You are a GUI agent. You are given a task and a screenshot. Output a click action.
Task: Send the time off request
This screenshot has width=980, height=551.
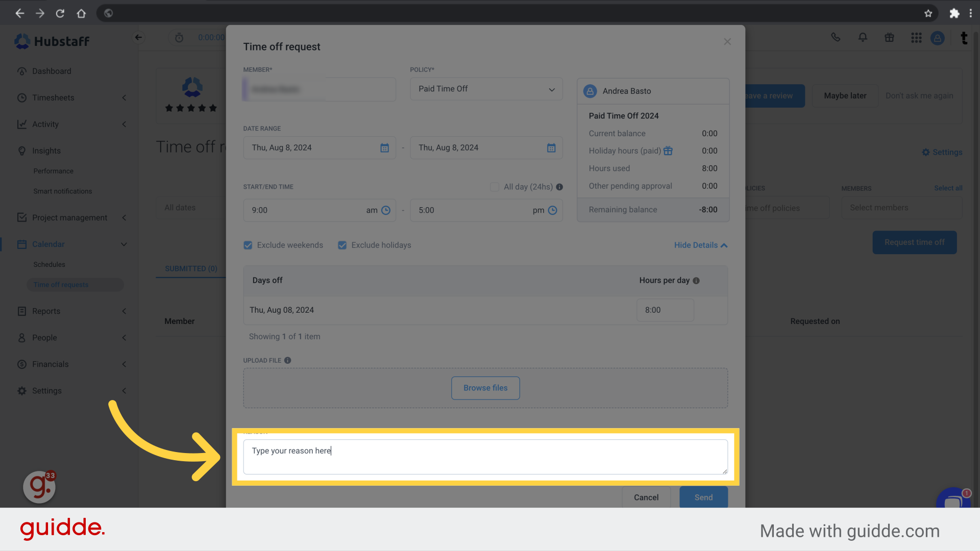click(703, 497)
